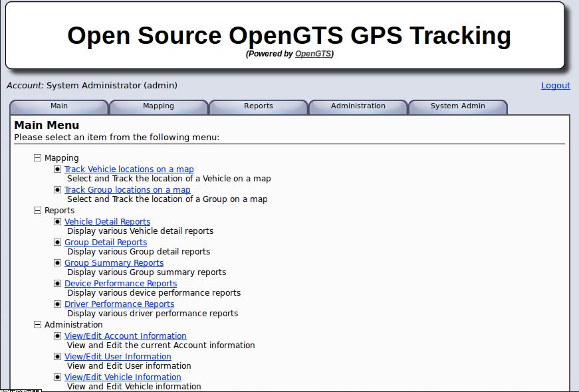Click 'Display various Group detail reports' text
579x392 pixels.
138,252
